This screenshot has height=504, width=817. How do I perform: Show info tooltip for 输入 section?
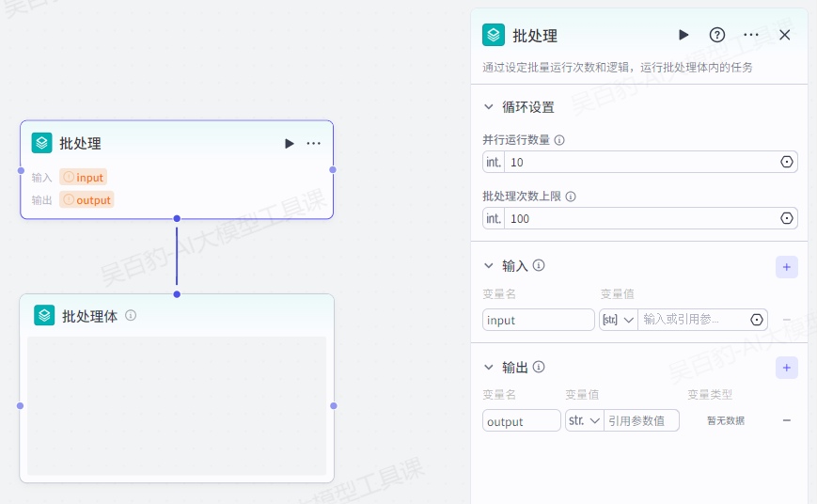point(539,265)
